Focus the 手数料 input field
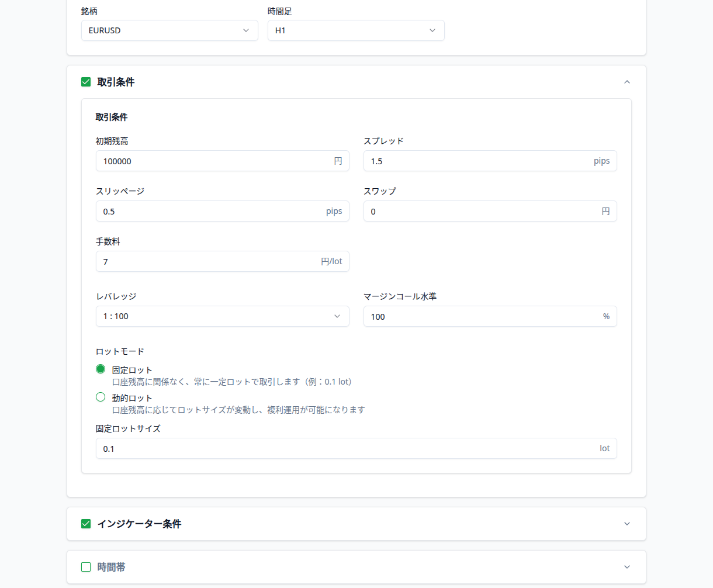The width and height of the screenshot is (713, 588). tap(207, 262)
